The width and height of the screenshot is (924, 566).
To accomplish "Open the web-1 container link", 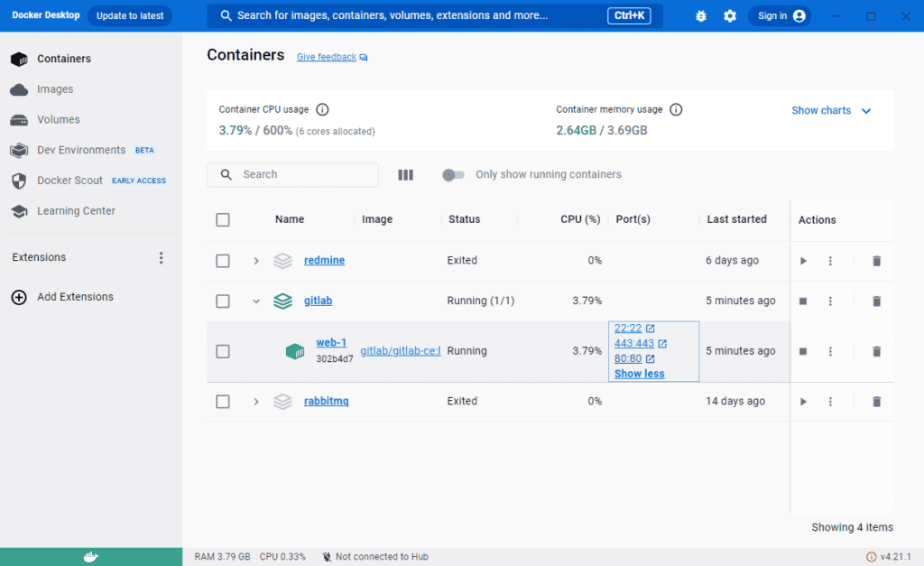I will click(x=331, y=342).
